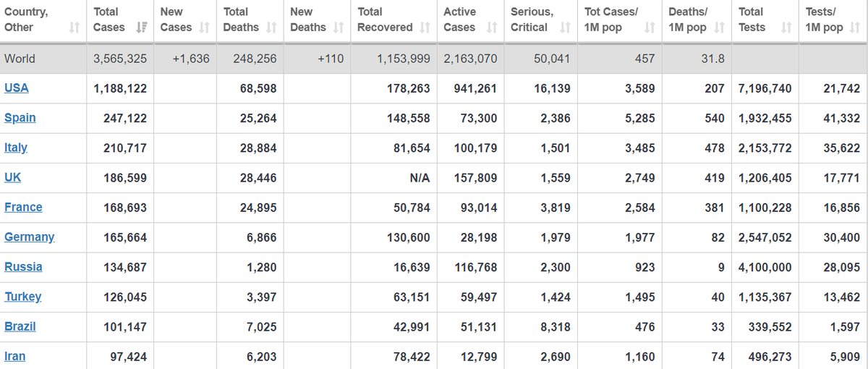Image resolution: width=868 pixels, height=369 pixels.
Task: Sort by Total Deaths sort icon
Action: click(271, 27)
